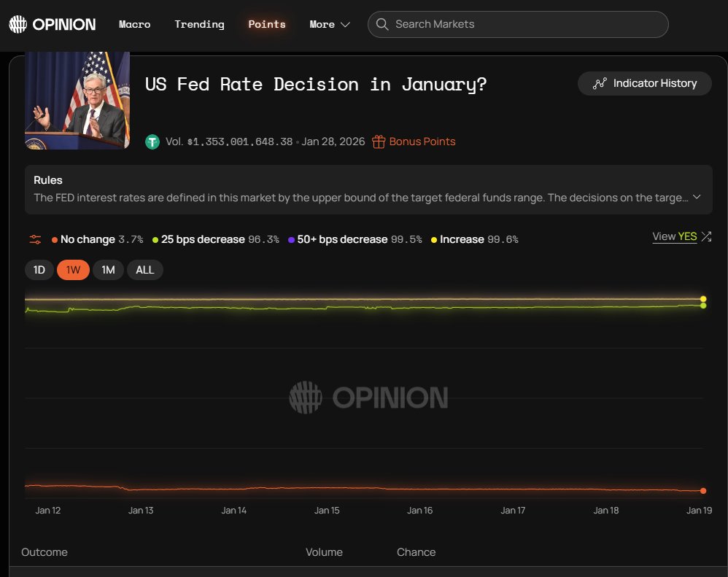Click the Outcome column header
The height and width of the screenshot is (577, 728).
[x=44, y=552]
